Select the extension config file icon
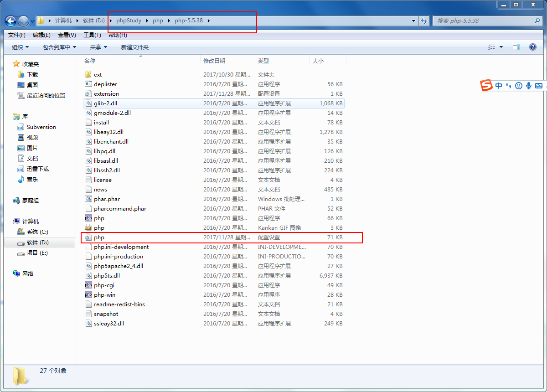The width and height of the screenshot is (547, 392). tap(88, 93)
